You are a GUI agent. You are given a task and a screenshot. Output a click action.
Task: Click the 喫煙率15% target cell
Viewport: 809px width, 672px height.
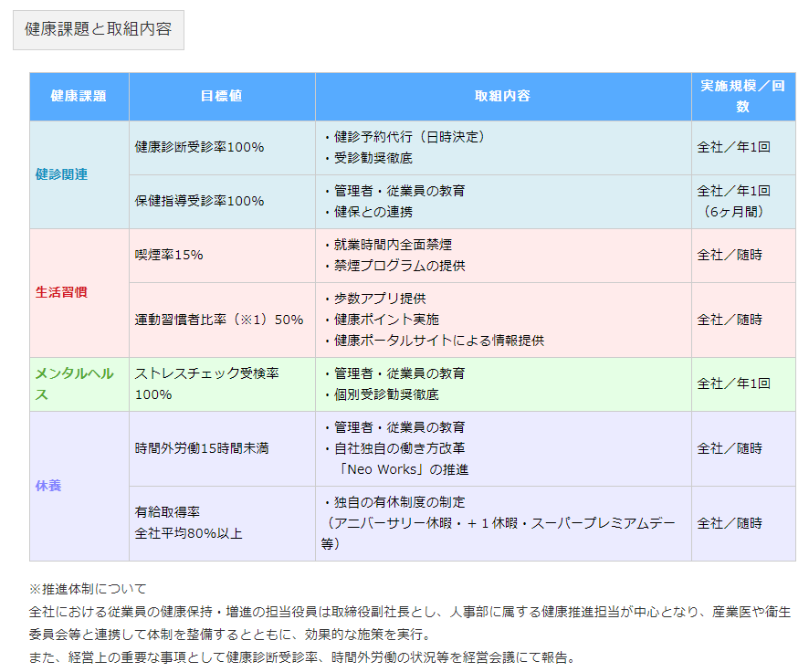169,255
